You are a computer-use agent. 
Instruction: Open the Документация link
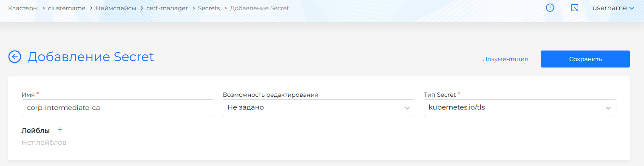[505, 59]
